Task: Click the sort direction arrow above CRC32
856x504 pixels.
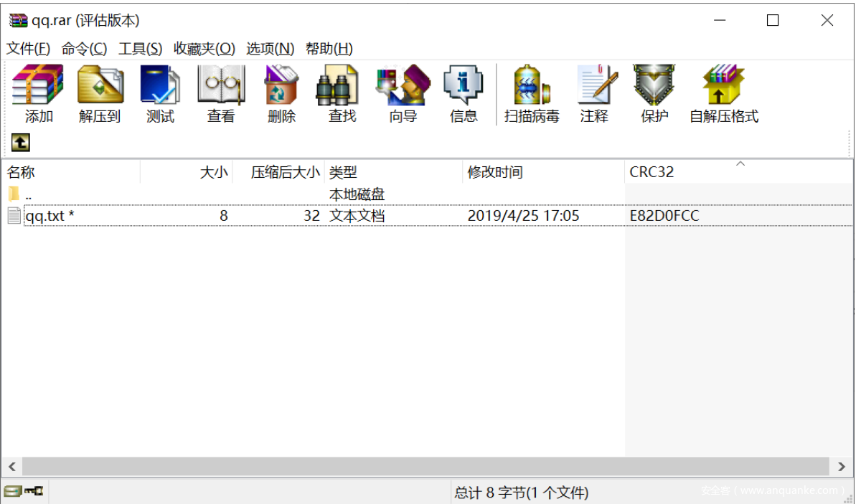Action: (740, 163)
